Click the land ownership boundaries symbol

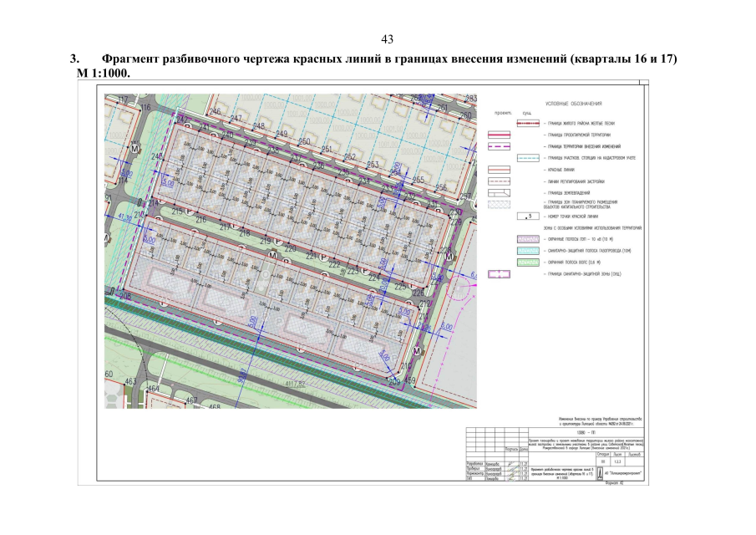499,193
